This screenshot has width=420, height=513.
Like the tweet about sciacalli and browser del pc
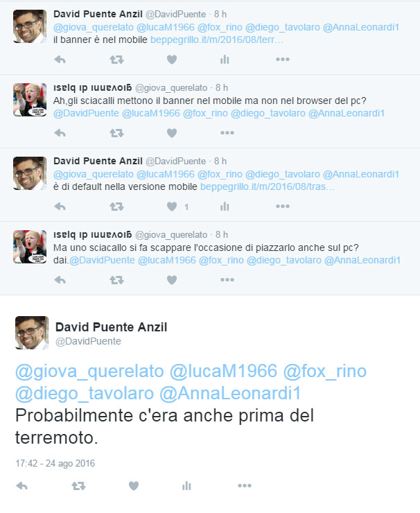coord(172,133)
